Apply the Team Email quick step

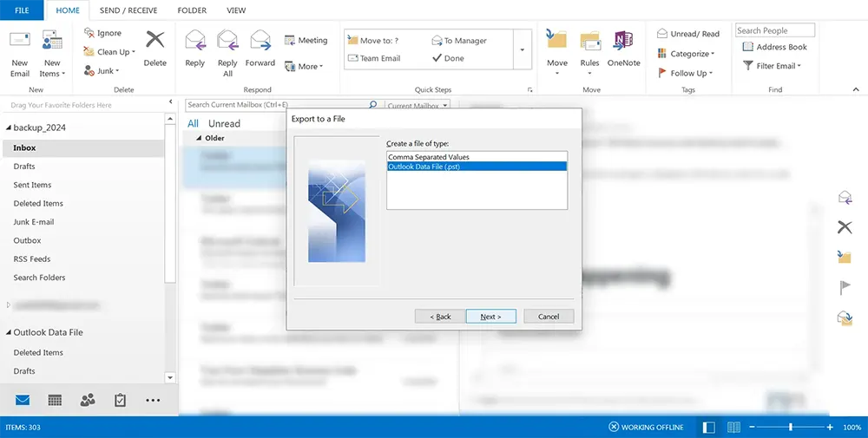pyautogui.click(x=373, y=58)
